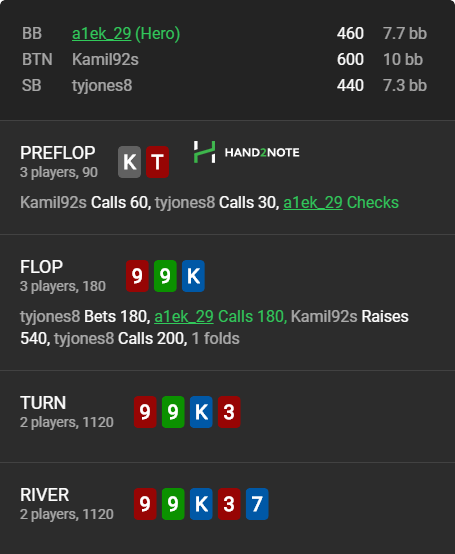
Task: Click the HAND2NOTE brand text
Action: (x=262, y=152)
